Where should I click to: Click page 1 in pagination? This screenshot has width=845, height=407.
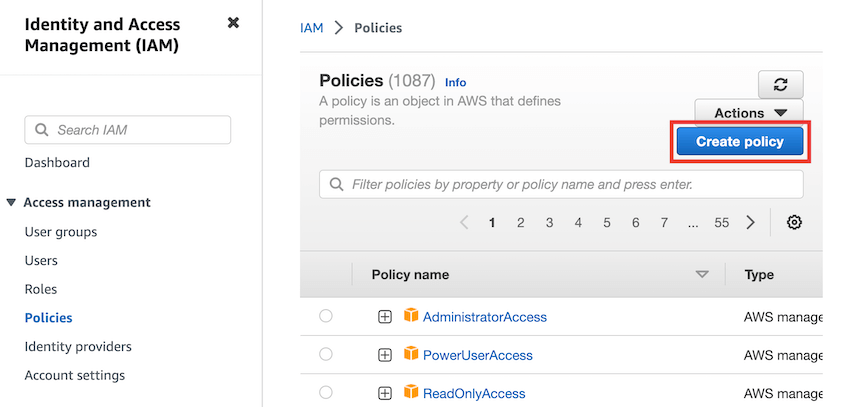point(491,223)
